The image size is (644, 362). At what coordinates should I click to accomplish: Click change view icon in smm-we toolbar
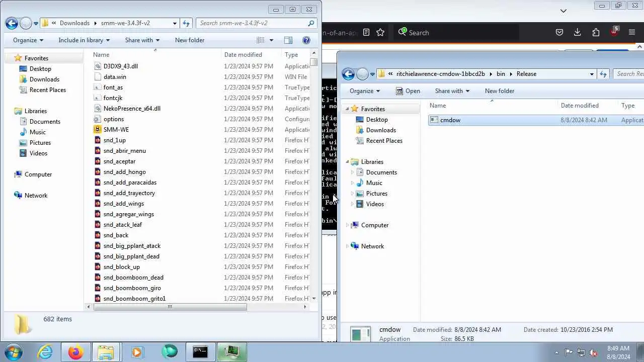tap(261, 40)
